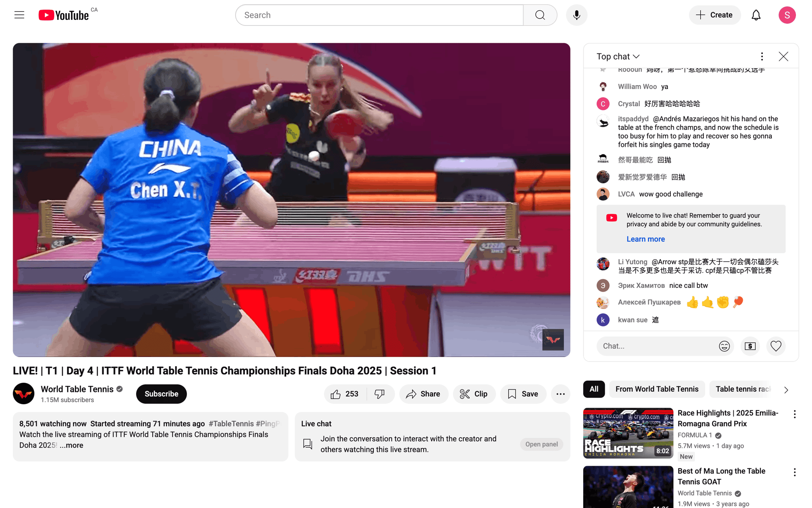
Task: Focus the Search input field
Action: click(379, 15)
